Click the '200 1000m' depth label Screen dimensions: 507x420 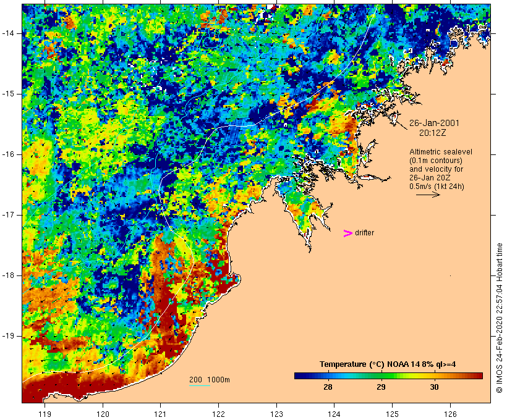coord(210,380)
